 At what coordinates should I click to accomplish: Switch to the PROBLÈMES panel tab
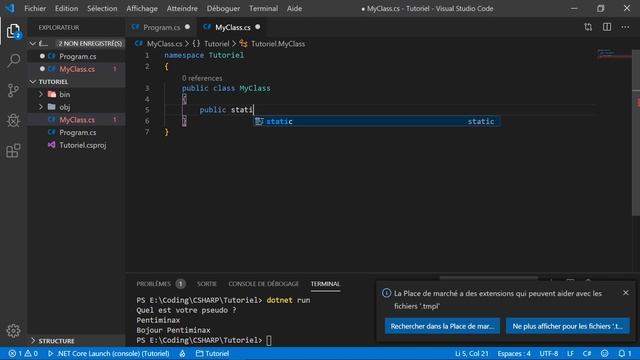pos(161,284)
